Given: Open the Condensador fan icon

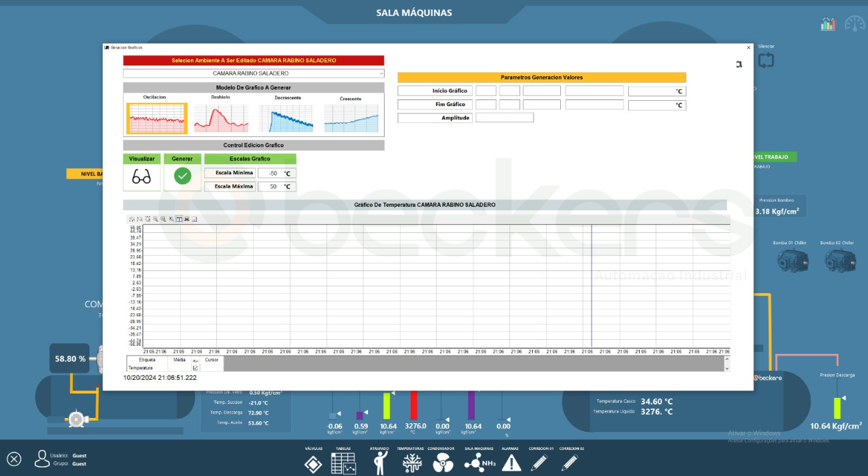Looking at the screenshot, I should (x=443, y=463).
